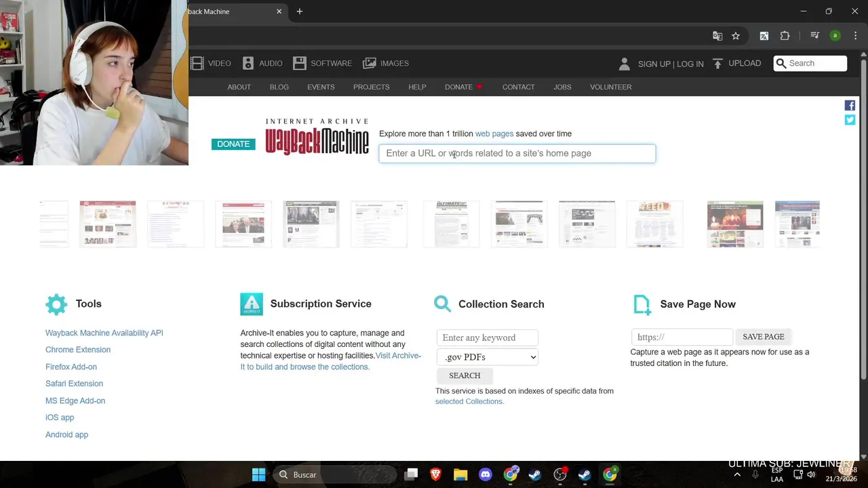This screenshot has width=868, height=488.
Task: Open the DONATE menu item with the heart
Action: tap(464, 87)
